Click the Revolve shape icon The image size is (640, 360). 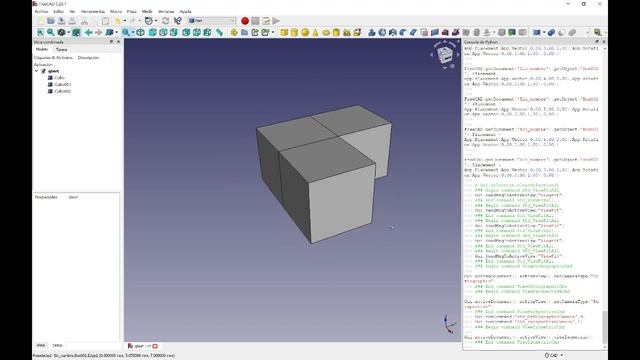(382, 32)
